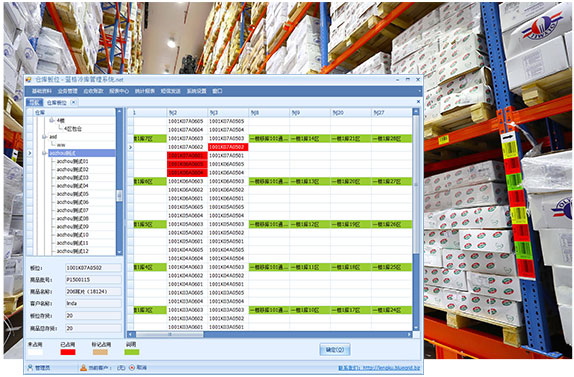This screenshot has height=377, width=574.
Task: Open the contact us blog link
Action: point(379,368)
